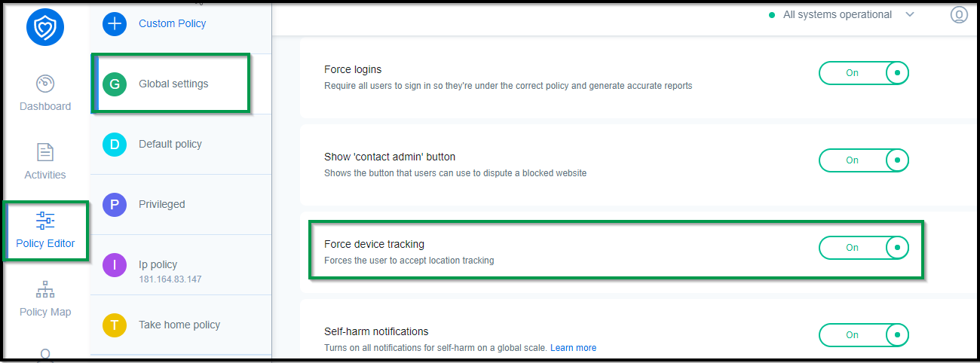Toggle Show 'contact admin' button switch
Screen dimensions: 980x363
tap(864, 160)
